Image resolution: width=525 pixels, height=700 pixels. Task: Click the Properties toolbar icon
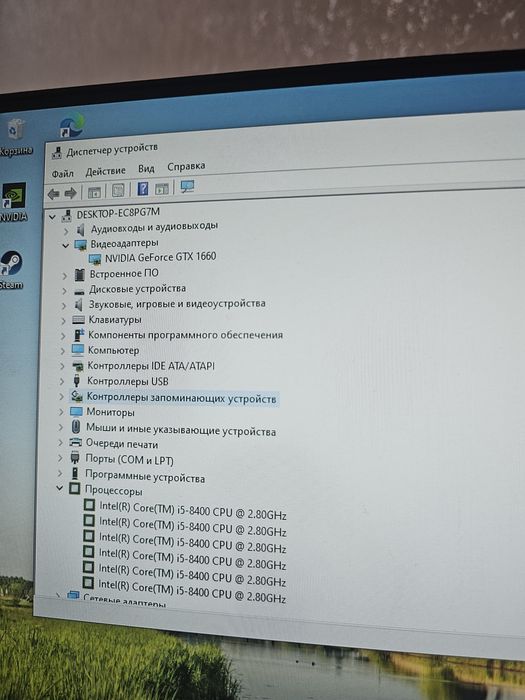tap(118, 191)
